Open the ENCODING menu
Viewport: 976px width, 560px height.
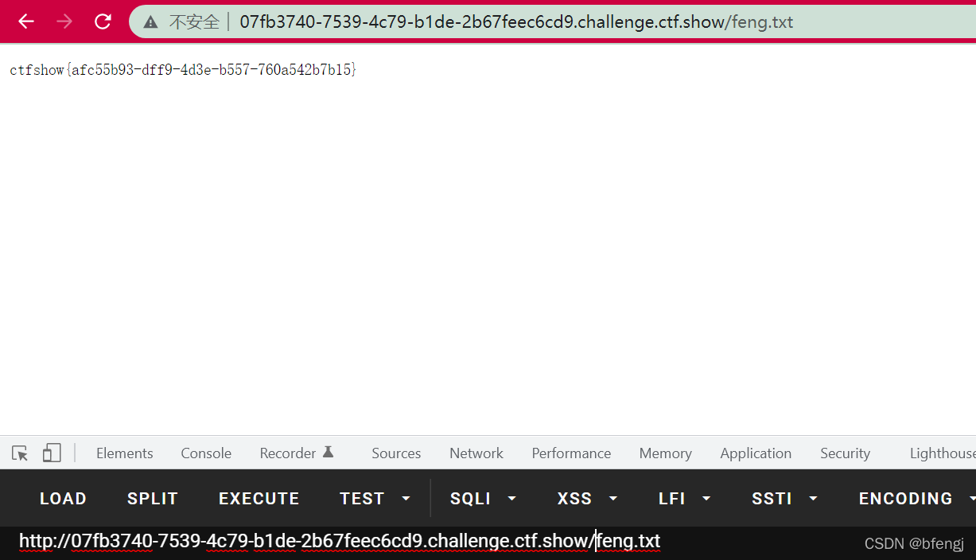pos(906,499)
